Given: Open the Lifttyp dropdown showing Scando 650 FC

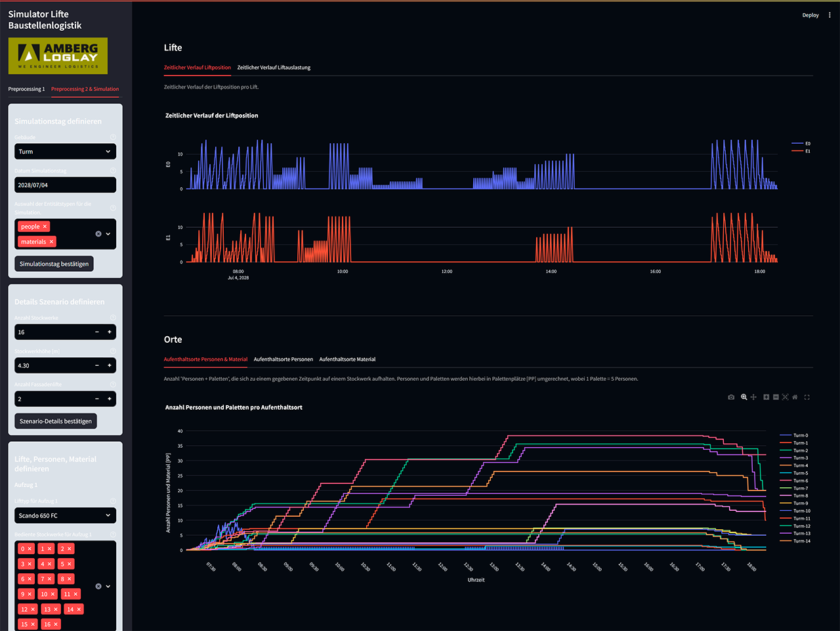Looking at the screenshot, I should [x=65, y=515].
